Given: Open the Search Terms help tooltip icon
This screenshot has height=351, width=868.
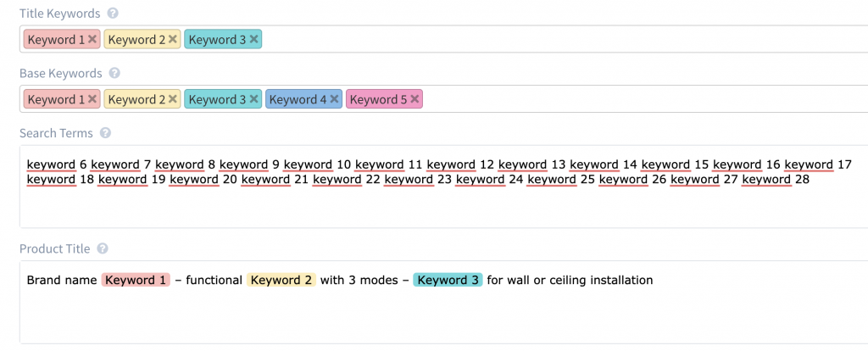Looking at the screenshot, I should [x=105, y=133].
